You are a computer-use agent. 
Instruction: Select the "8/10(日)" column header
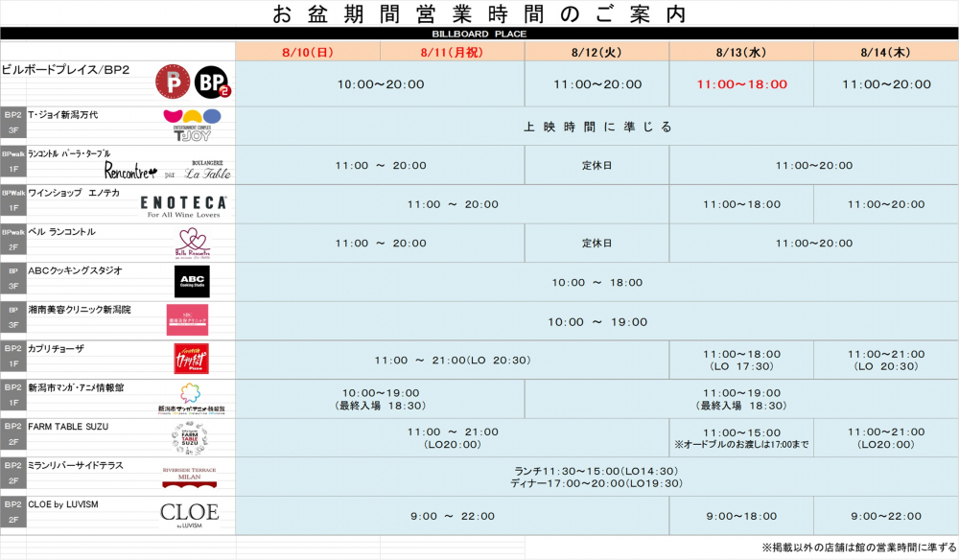[308, 52]
